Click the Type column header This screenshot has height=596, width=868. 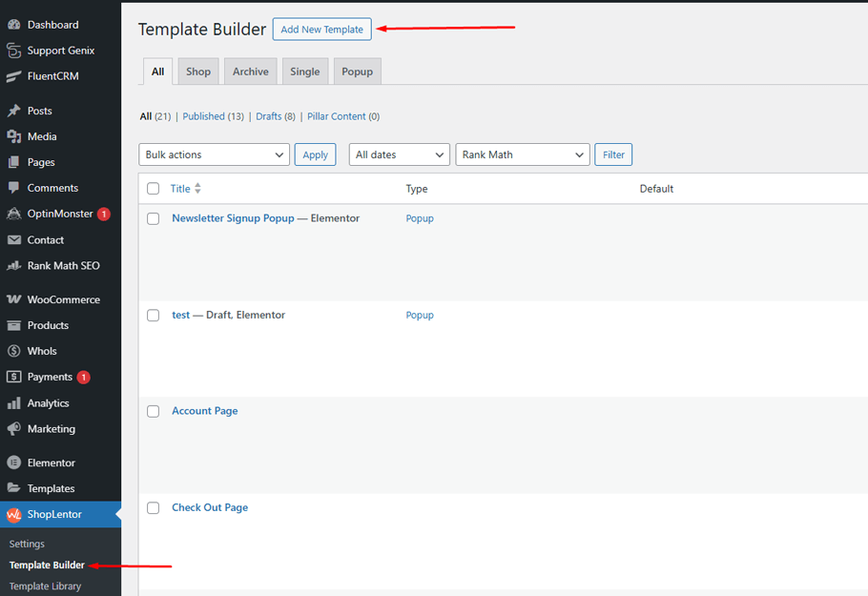pos(417,189)
